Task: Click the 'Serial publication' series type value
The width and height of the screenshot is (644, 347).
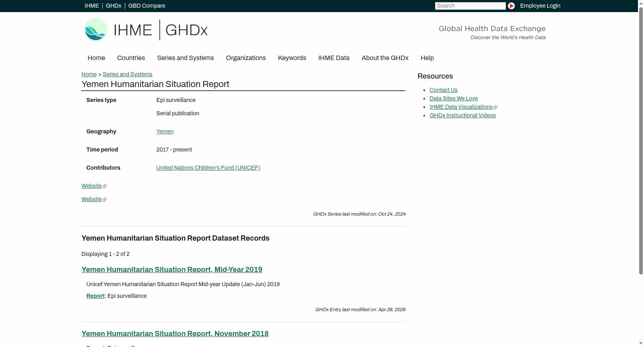Action: tap(178, 113)
